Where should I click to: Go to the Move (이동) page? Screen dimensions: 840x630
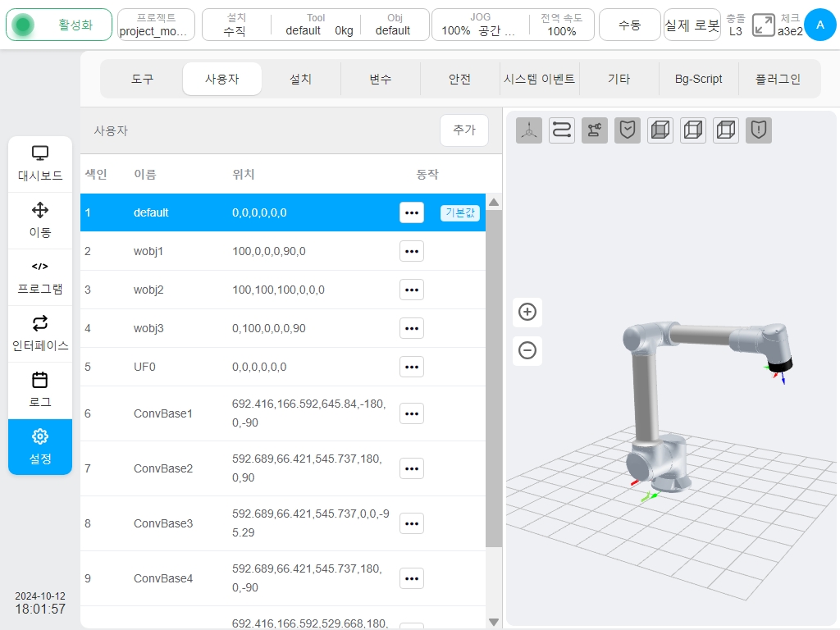click(x=40, y=221)
